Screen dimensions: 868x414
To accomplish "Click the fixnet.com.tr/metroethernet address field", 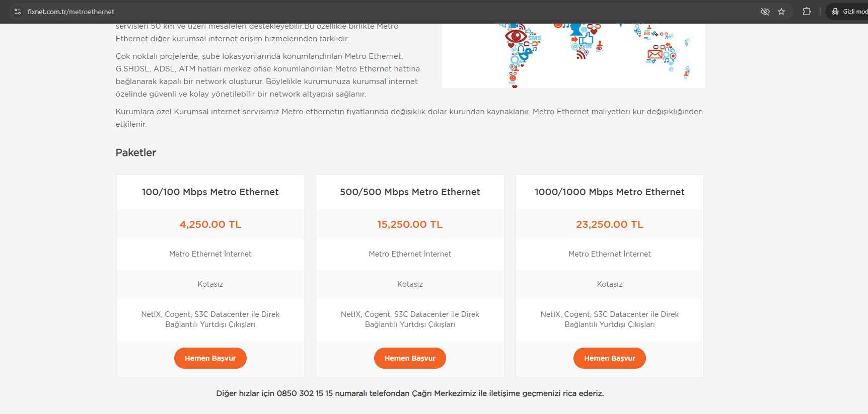I will (x=70, y=12).
